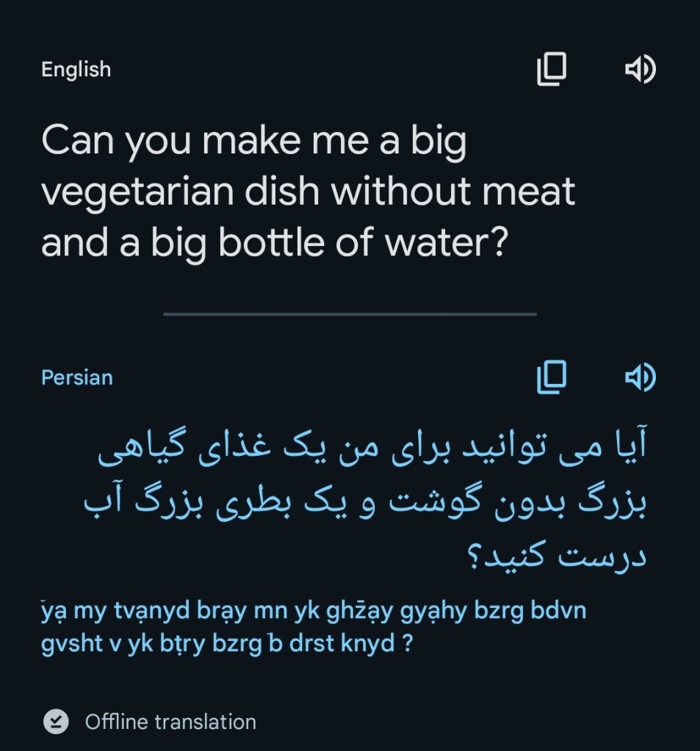Tap the Offline translation text
Image resolution: width=700 pixels, height=751 pixels.
point(170,722)
